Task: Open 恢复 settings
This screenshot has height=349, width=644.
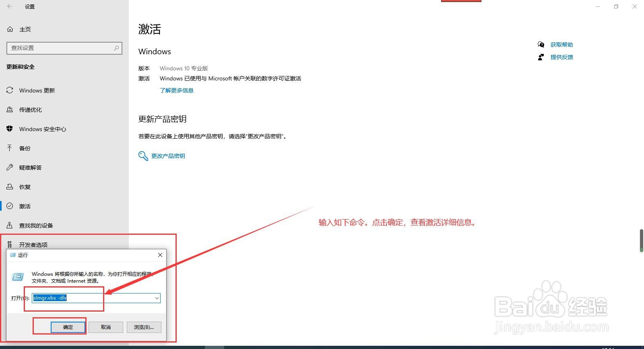Action: pyautogui.click(x=25, y=187)
